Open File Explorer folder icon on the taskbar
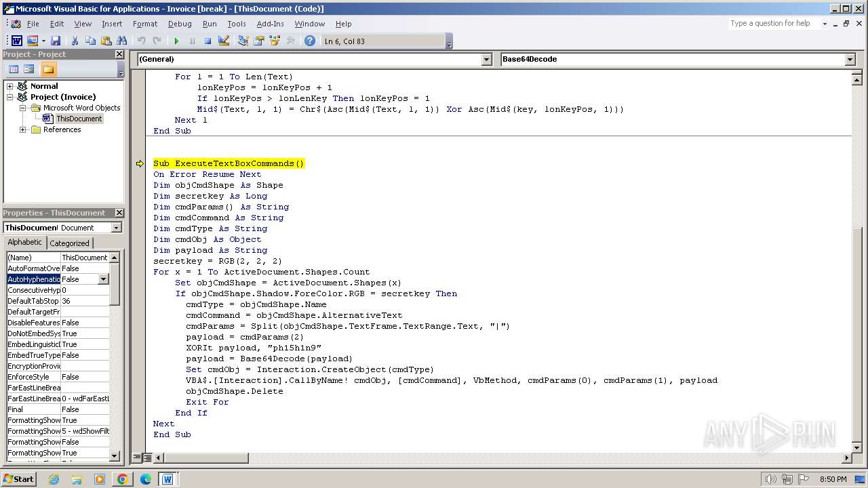The image size is (868, 488). point(77,479)
